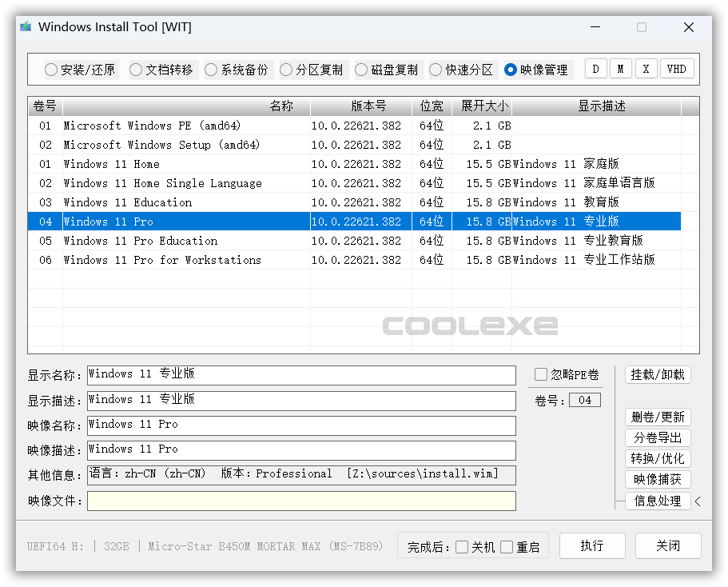
Task: Click into the 显示名称 input field
Action: pos(301,375)
